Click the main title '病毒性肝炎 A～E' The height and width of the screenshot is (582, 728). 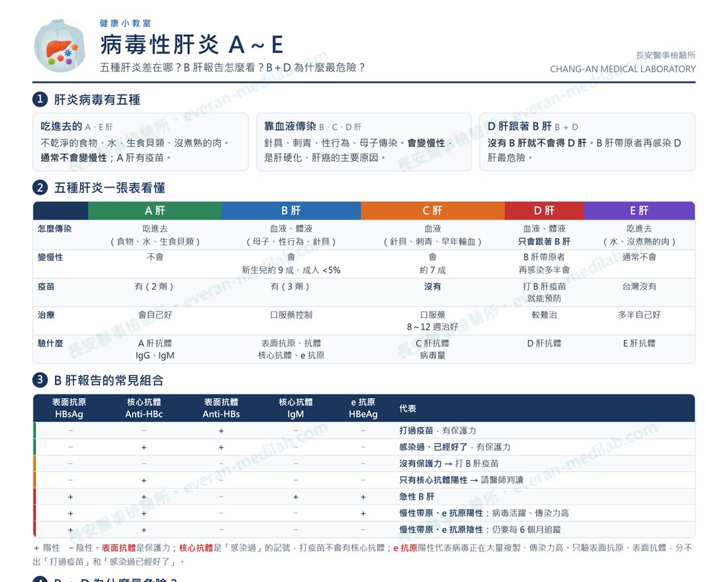coord(192,45)
